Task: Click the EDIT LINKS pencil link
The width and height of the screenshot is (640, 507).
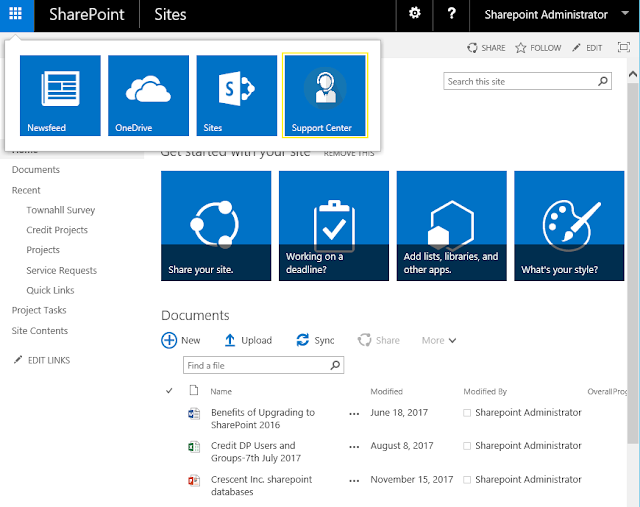Action: pos(42,360)
